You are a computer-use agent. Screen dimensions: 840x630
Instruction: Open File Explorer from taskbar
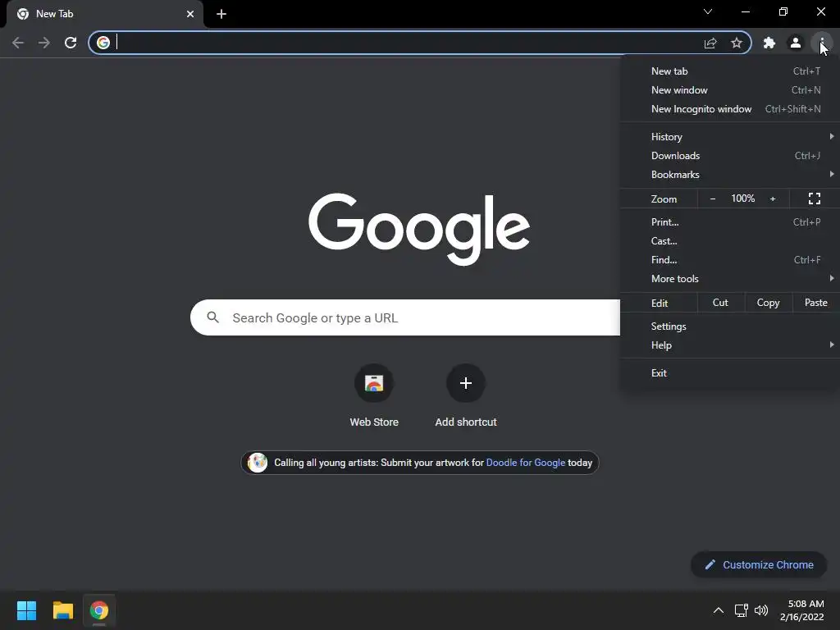(62, 610)
